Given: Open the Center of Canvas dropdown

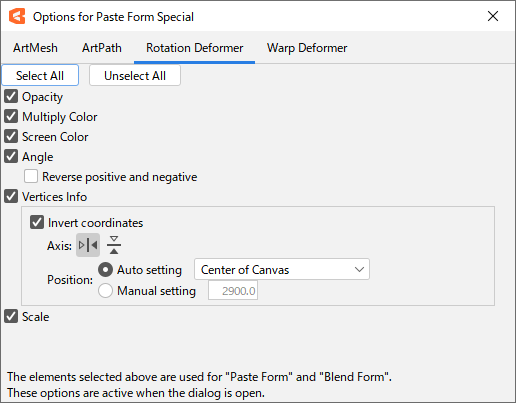Looking at the screenshot, I should pyautogui.click(x=282, y=269).
